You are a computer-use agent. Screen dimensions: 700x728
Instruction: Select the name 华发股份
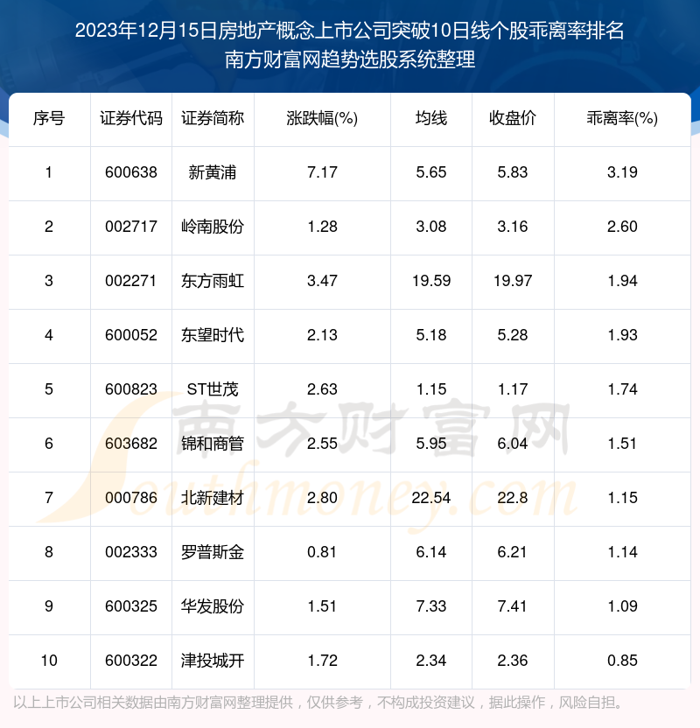[213, 605]
